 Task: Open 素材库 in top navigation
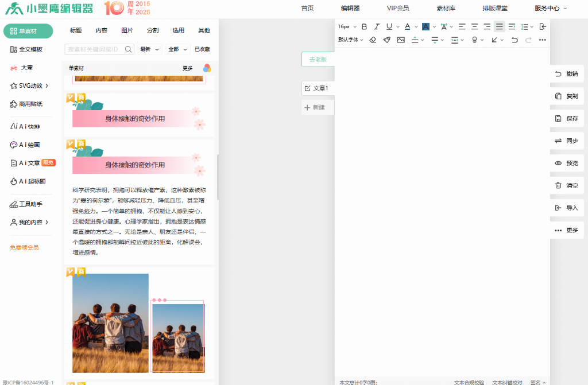(446, 8)
